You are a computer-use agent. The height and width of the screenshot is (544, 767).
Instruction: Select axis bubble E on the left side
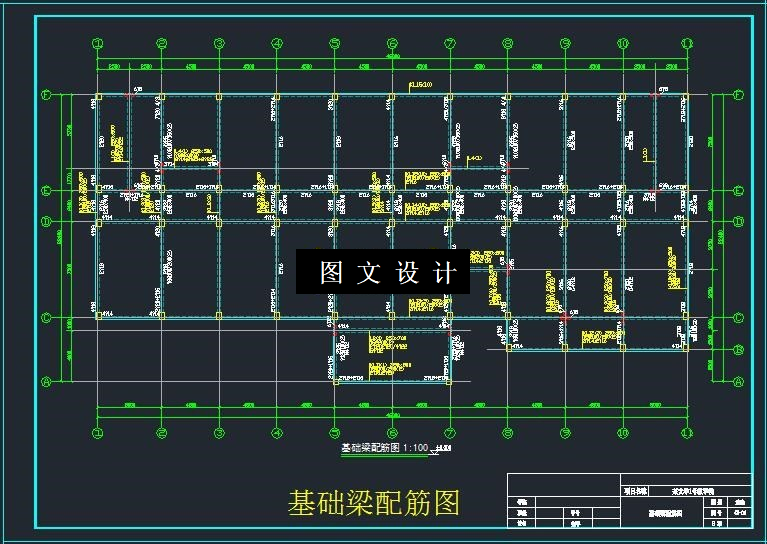pos(46,191)
